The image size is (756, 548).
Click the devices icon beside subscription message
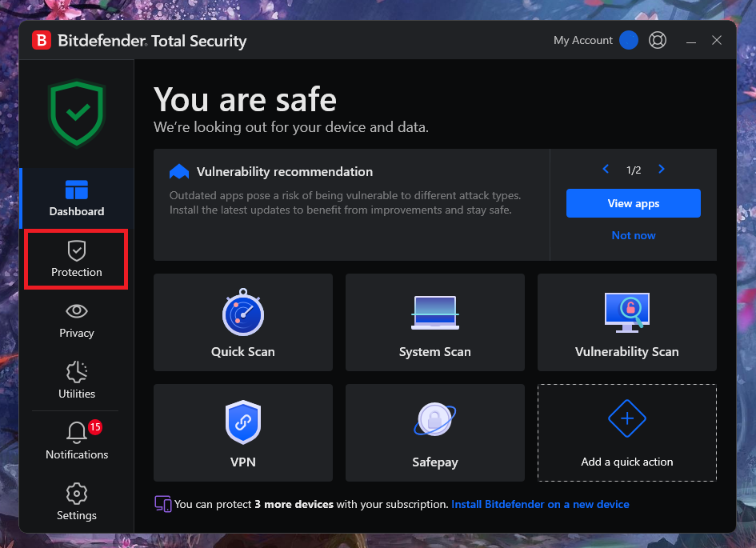tap(163, 504)
